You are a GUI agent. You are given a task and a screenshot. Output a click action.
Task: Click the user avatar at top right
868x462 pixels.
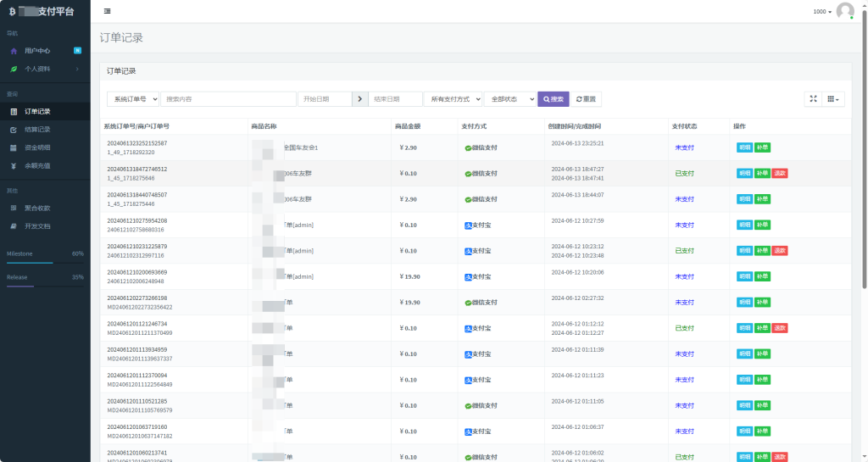pos(844,11)
